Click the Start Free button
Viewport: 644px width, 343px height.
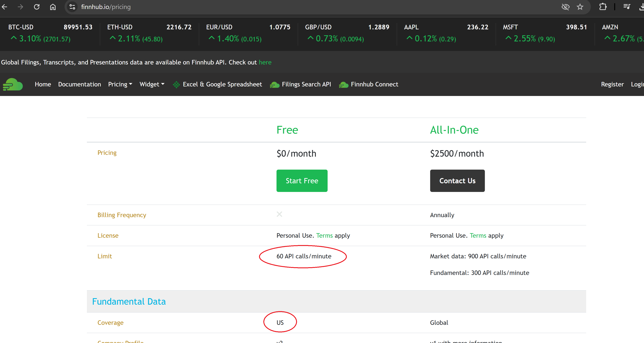pos(302,181)
